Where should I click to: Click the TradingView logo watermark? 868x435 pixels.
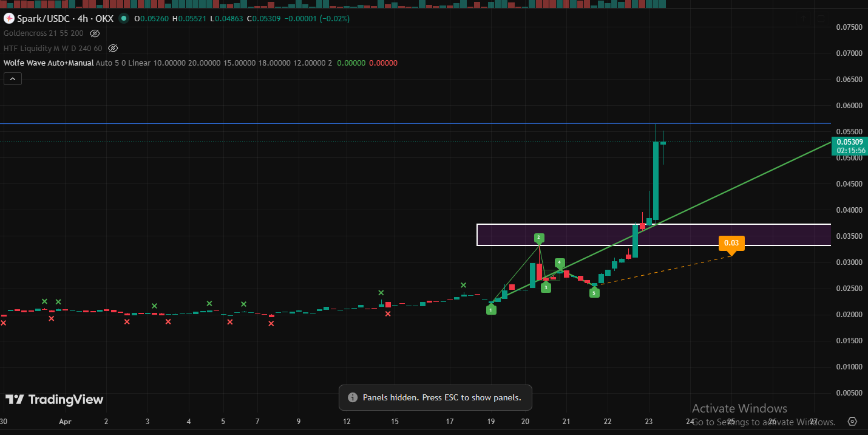click(54, 399)
